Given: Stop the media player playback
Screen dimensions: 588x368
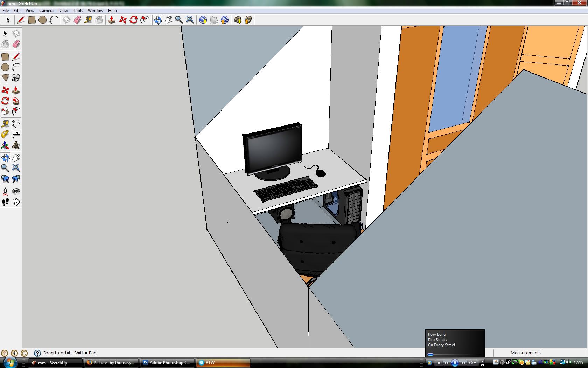Looking at the screenshot, I should coord(439,363).
